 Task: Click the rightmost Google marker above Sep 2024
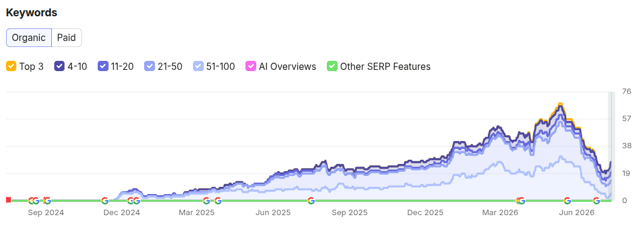tap(47, 201)
